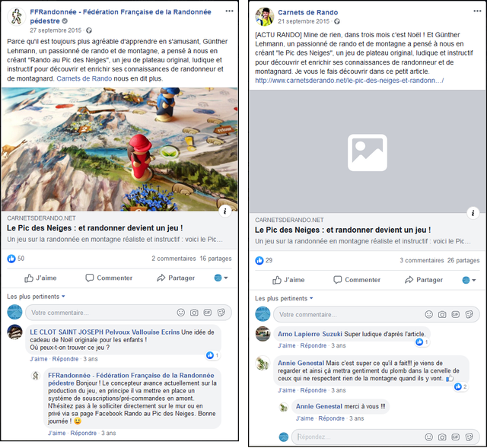Open FFRandonnée page name link in post header
Image resolution: width=487 pixels, height=448 pixels.
(x=120, y=17)
